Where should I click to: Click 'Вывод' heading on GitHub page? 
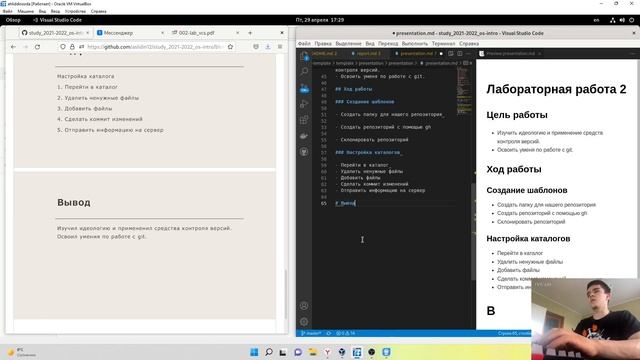click(x=74, y=202)
